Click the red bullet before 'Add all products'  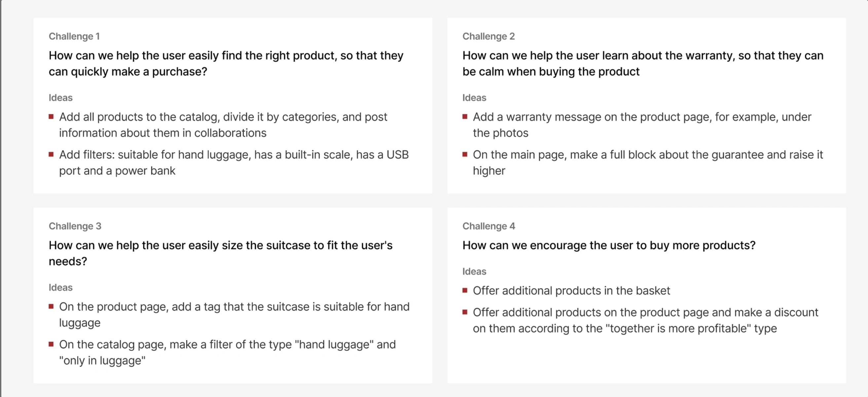coord(51,117)
